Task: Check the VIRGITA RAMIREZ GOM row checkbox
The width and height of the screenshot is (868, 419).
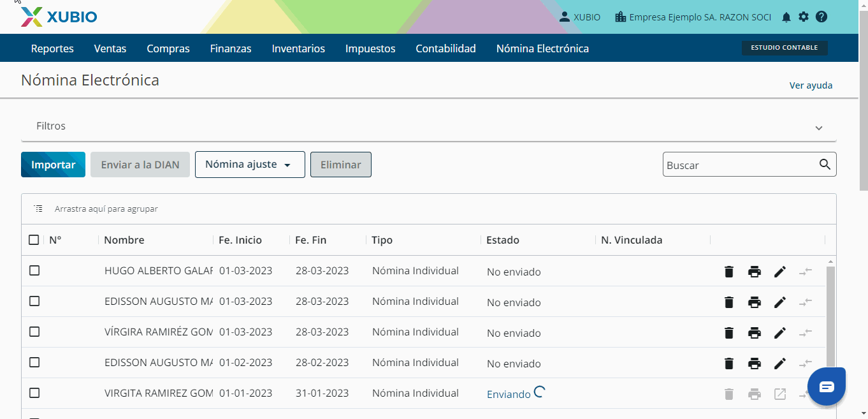Action: pos(34,393)
